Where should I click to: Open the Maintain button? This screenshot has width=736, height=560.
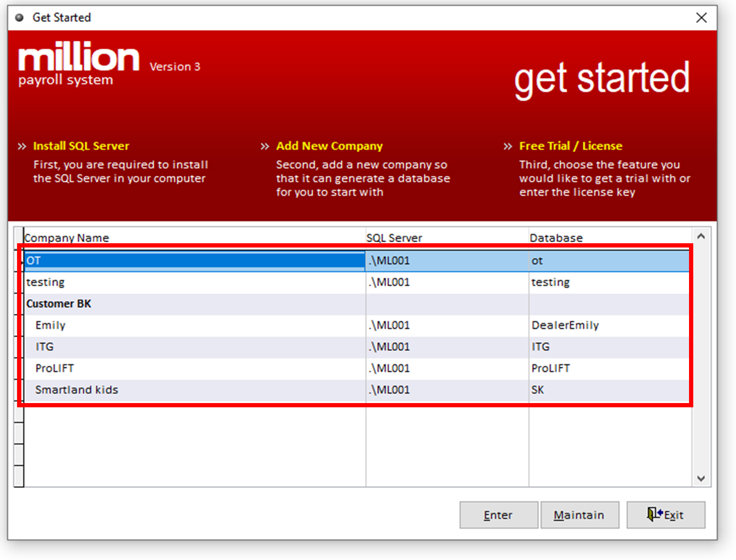tap(579, 514)
